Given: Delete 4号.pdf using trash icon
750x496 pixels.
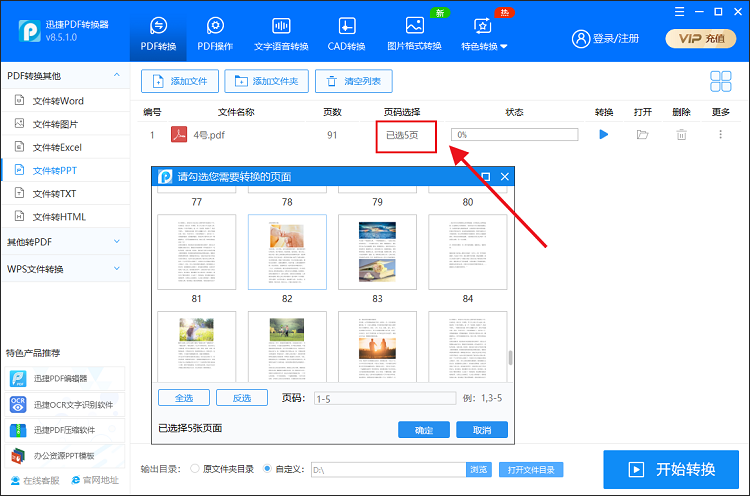Looking at the screenshot, I should (681, 134).
